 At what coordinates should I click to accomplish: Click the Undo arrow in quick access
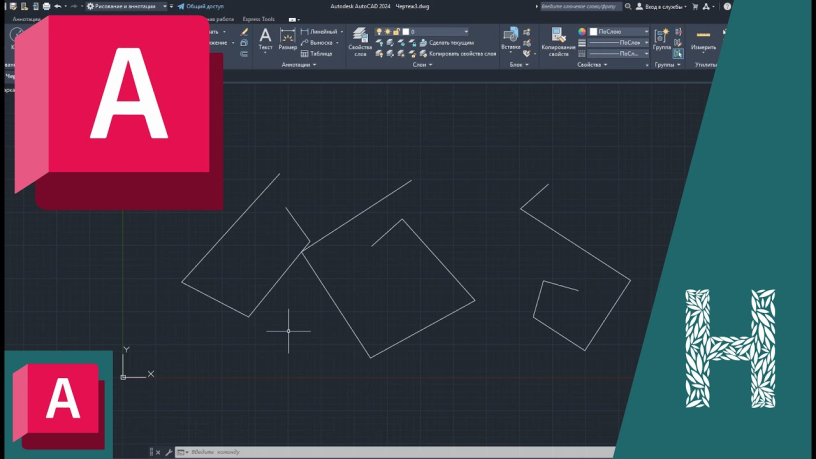(x=58, y=6)
